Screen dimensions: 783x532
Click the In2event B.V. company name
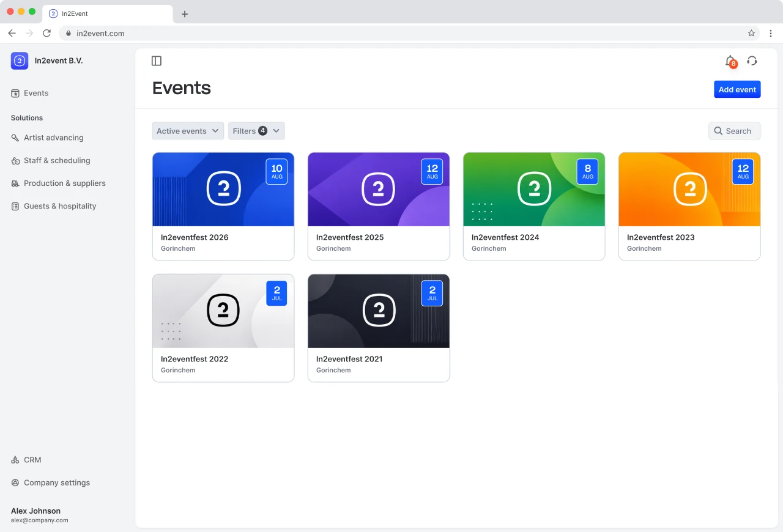coord(59,61)
